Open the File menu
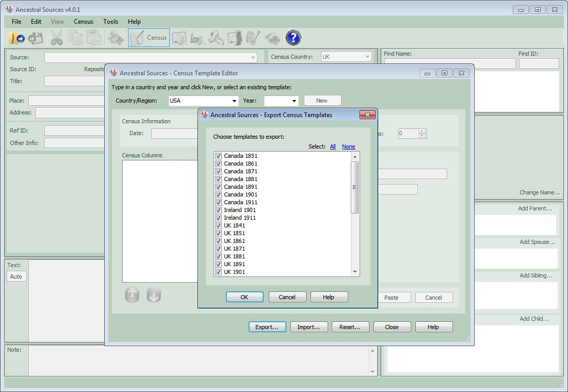568x392 pixels. [17, 21]
